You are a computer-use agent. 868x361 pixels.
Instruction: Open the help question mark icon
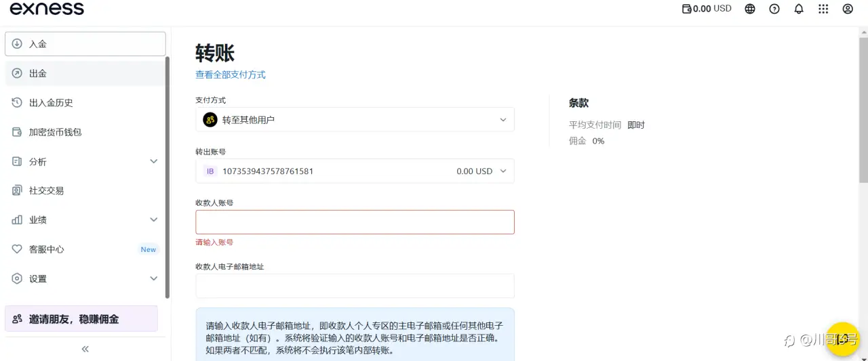pyautogui.click(x=774, y=9)
